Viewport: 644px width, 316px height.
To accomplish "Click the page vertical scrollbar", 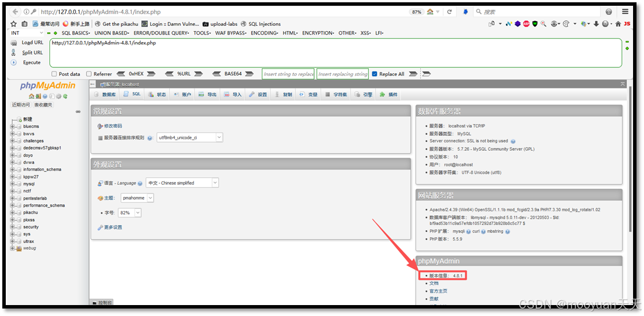I will [x=631, y=158].
